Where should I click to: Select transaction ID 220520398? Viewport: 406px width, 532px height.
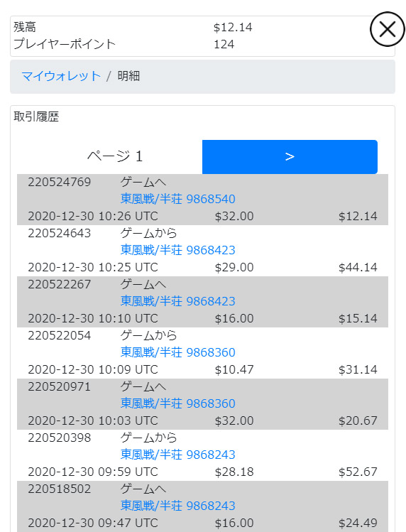pyautogui.click(x=60, y=438)
